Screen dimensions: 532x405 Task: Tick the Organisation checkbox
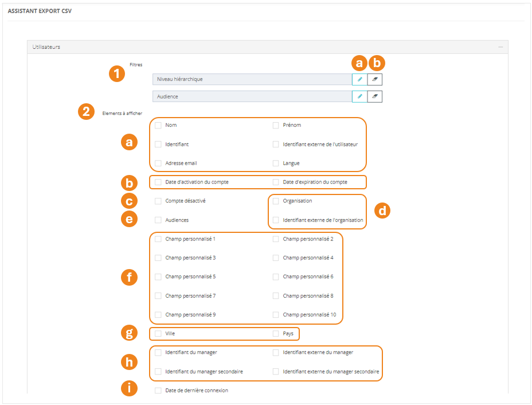click(276, 201)
